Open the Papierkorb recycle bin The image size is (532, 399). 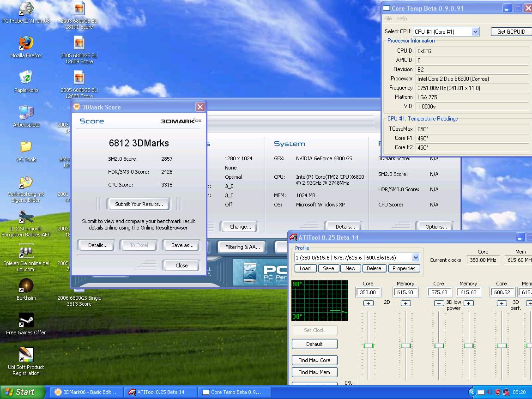[26, 81]
